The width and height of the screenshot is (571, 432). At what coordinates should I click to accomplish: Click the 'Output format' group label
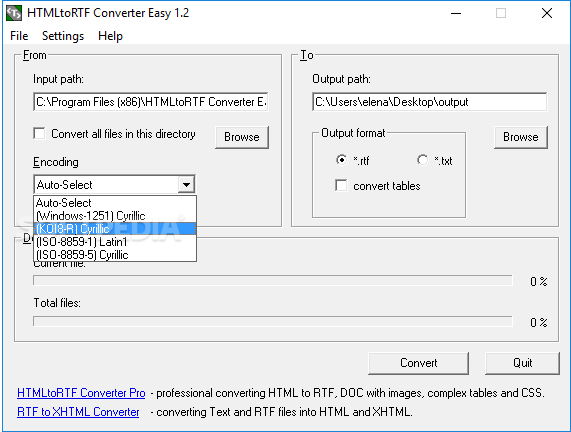coord(353,133)
